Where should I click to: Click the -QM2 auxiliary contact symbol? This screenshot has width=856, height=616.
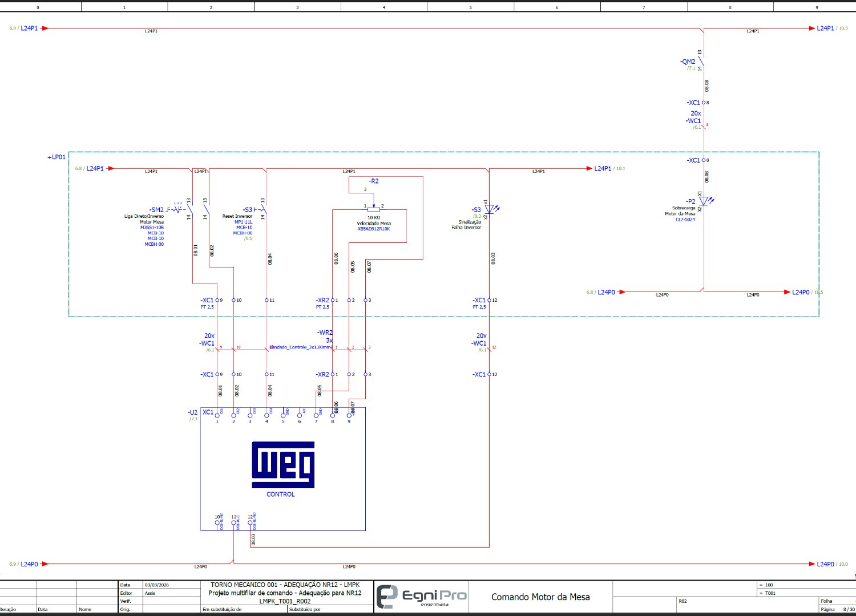(x=701, y=60)
